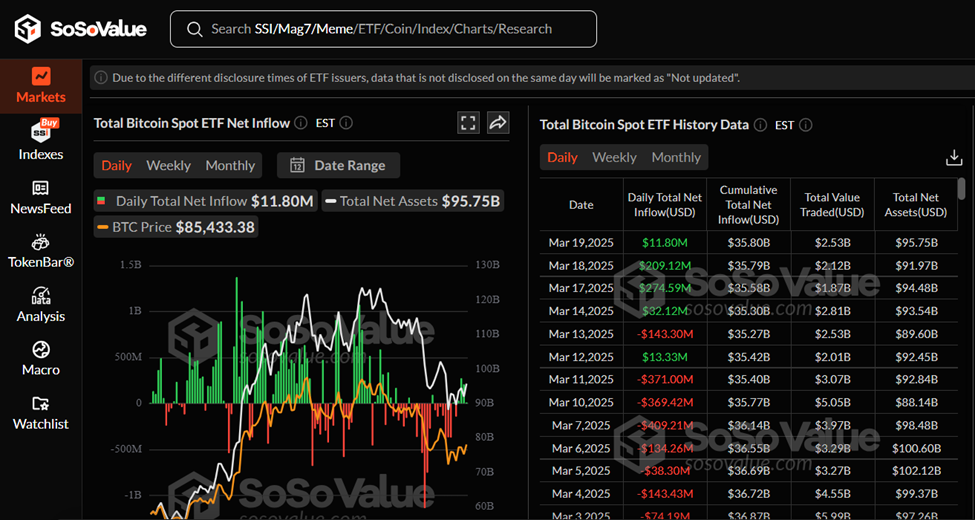Select the chart Weekly tab

169,165
